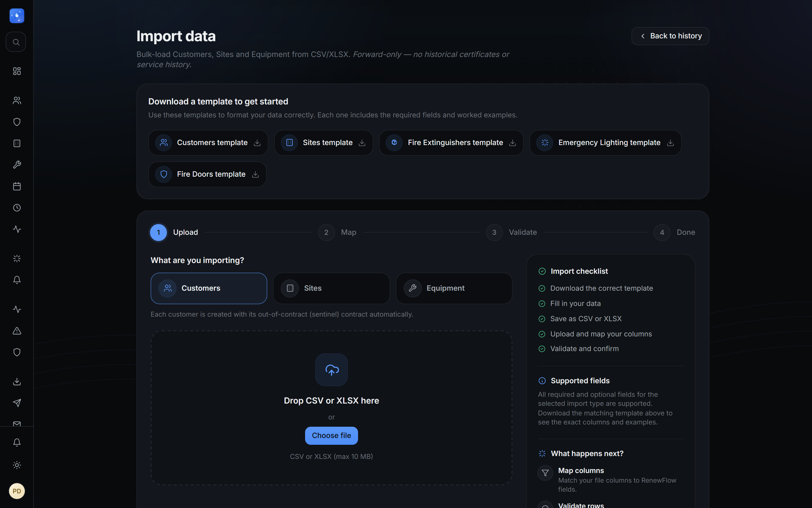
Task: Click the info icon next to Supported fields
Action: click(542, 381)
